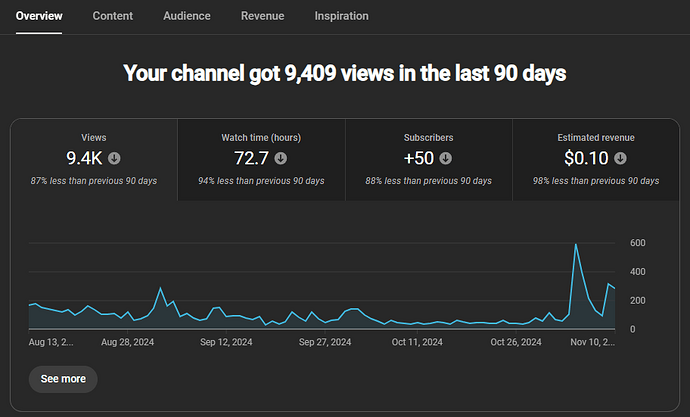
Task: Select the Overview tab
Action: (x=39, y=16)
